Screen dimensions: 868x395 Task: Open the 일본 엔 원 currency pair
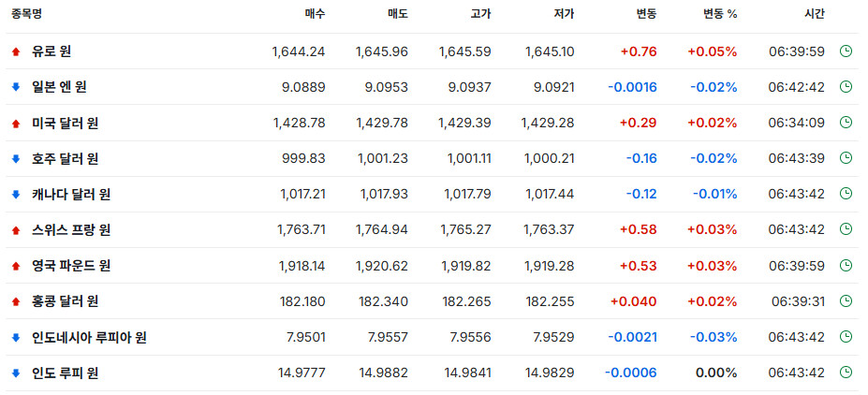click(x=59, y=87)
